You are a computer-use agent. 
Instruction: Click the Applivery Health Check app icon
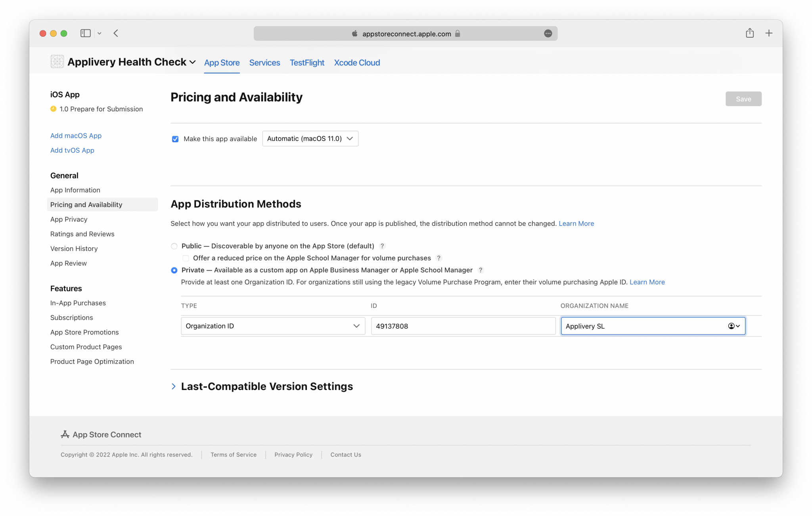click(57, 61)
